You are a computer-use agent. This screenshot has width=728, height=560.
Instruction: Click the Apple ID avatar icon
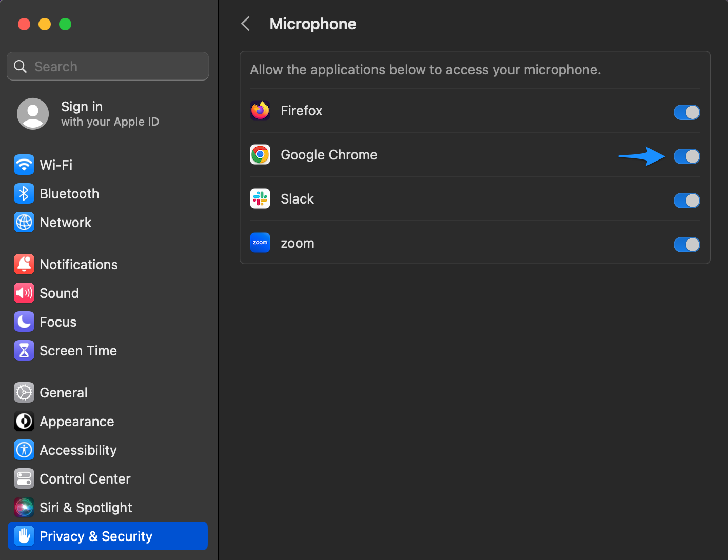point(33,114)
